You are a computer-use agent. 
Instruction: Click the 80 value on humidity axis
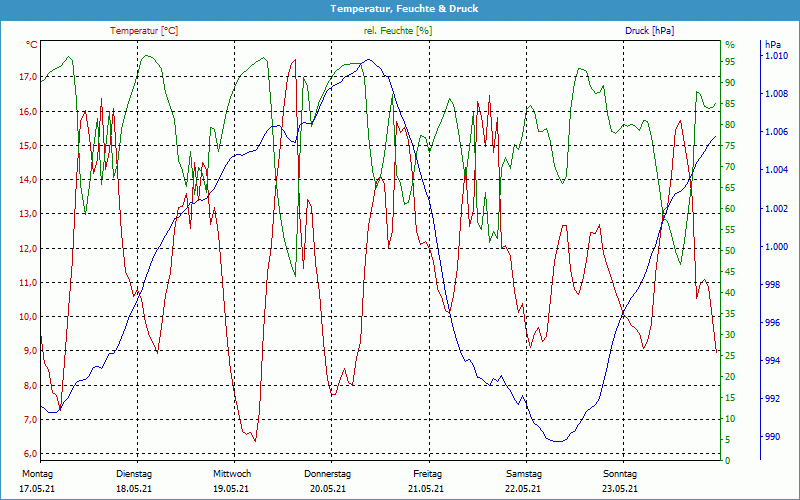pyautogui.click(x=730, y=124)
